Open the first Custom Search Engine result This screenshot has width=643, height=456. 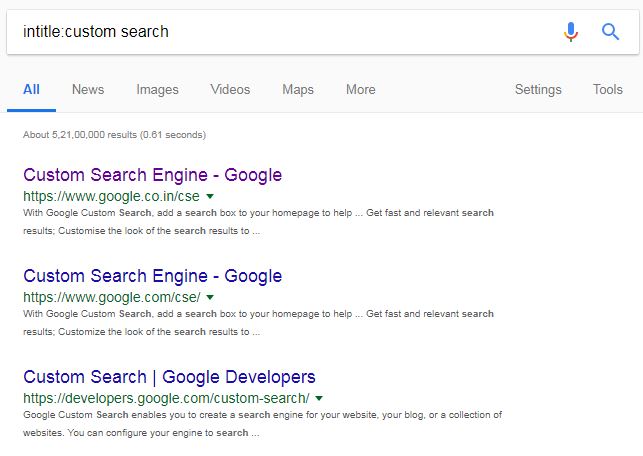pos(152,175)
